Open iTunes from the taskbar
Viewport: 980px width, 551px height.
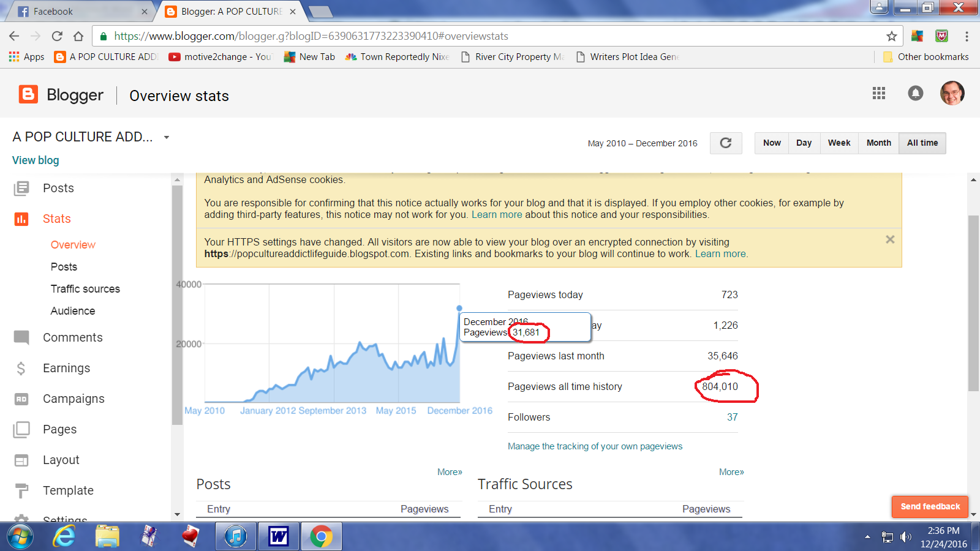tap(235, 537)
